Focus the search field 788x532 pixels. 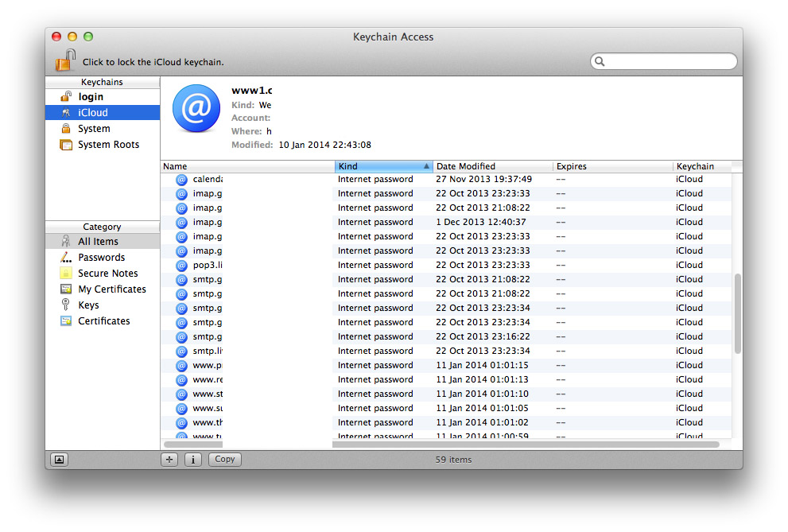pyautogui.click(x=663, y=61)
